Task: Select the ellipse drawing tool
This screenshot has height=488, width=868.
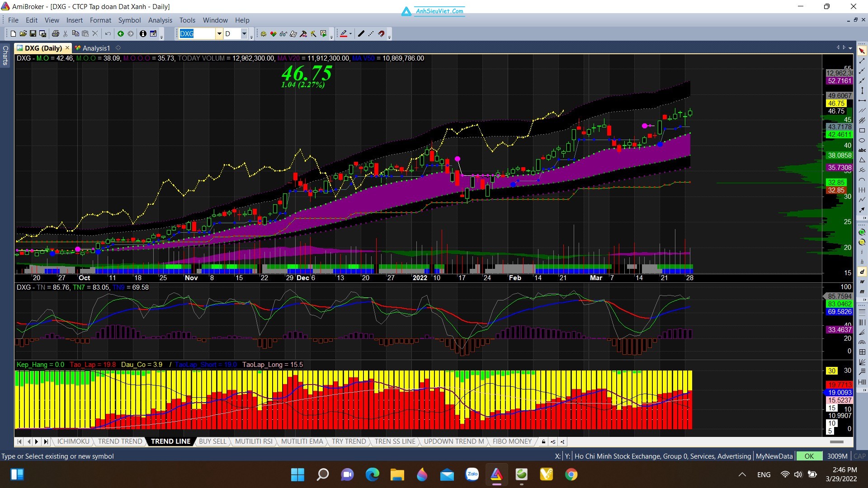Action: click(x=862, y=141)
